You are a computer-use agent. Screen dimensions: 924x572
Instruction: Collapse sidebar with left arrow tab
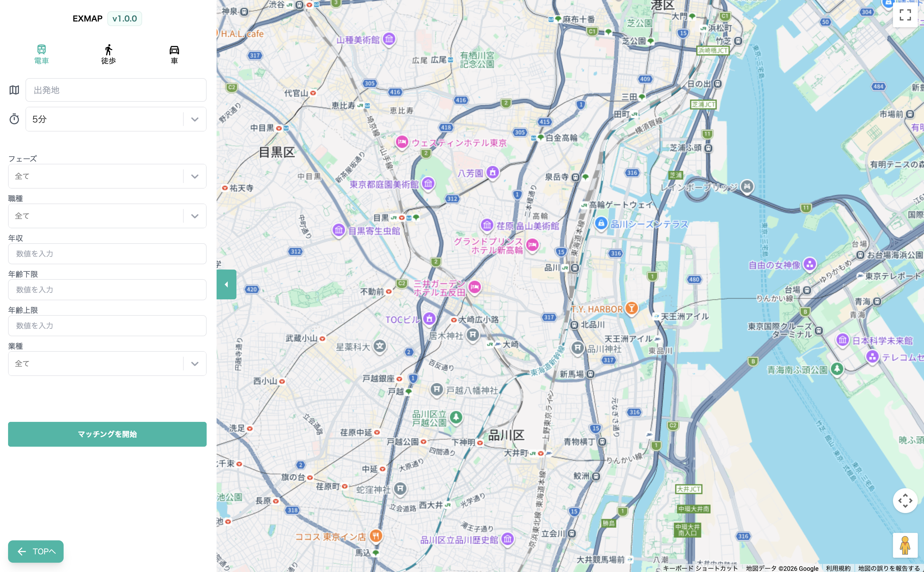coord(226,284)
